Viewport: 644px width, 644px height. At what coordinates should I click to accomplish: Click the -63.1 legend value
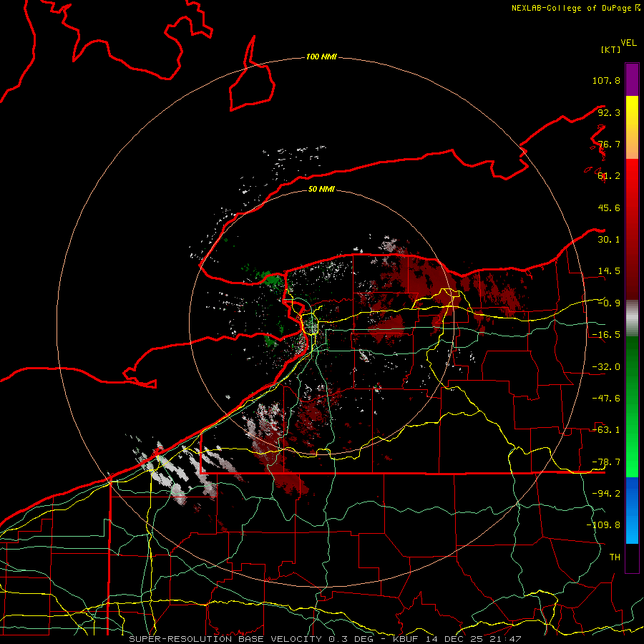606,430
